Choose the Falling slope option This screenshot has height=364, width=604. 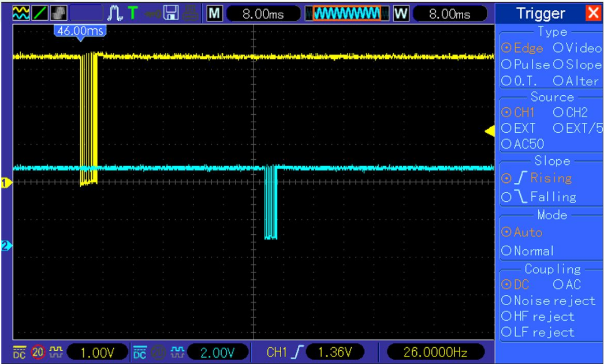[538, 197]
